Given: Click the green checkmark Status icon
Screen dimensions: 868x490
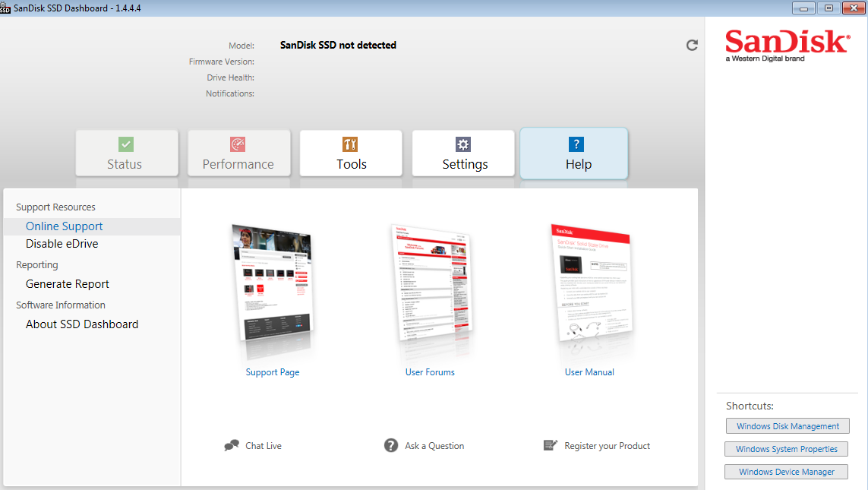Looking at the screenshot, I should coord(125,144).
